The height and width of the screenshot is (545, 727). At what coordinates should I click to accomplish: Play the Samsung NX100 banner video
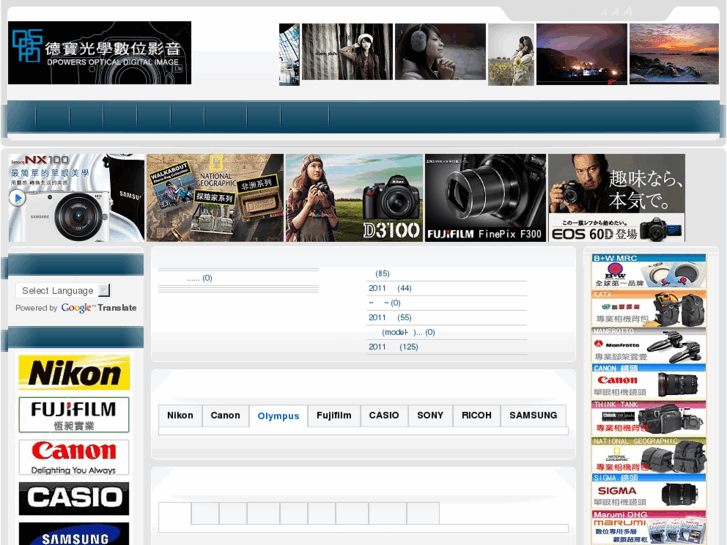coord(18,198)
